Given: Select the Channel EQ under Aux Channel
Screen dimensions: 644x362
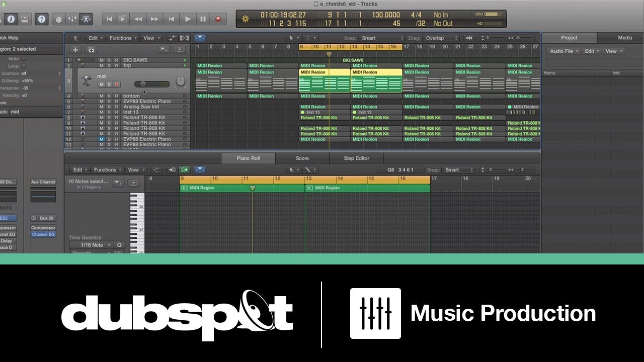Looking at the screenshot, I should point(43,234).
